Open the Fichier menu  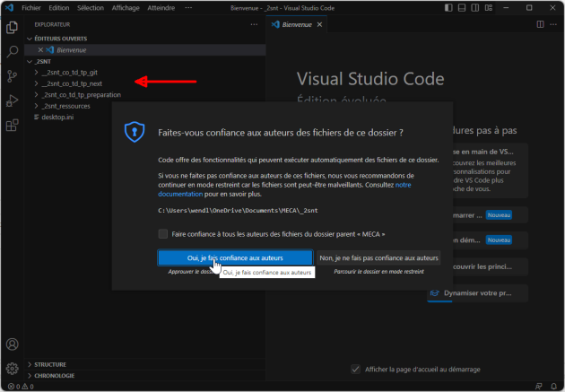[31, 7]
